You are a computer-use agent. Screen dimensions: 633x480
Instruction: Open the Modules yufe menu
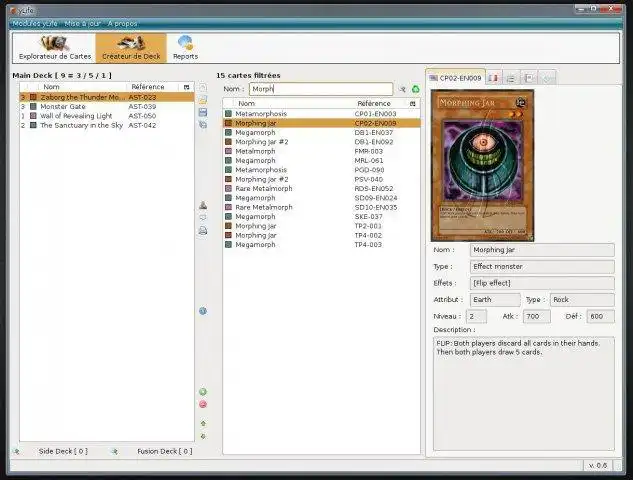[35, 23]
